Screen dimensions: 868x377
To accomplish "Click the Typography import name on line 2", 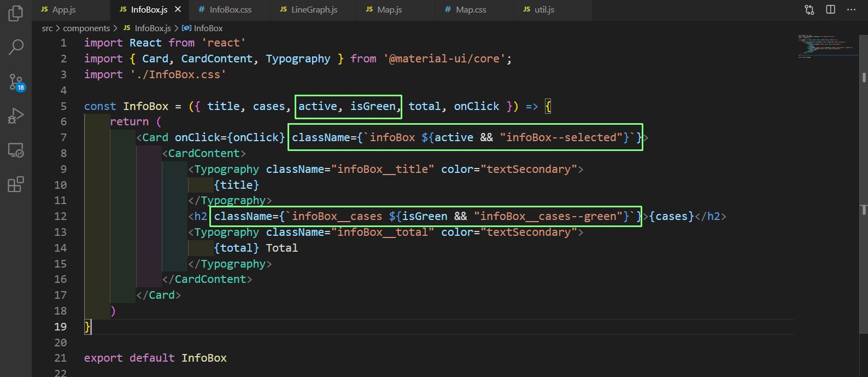I will 298,59.
